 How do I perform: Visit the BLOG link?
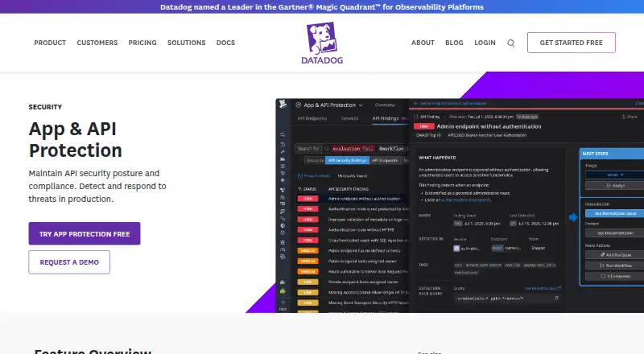point(454,43)
